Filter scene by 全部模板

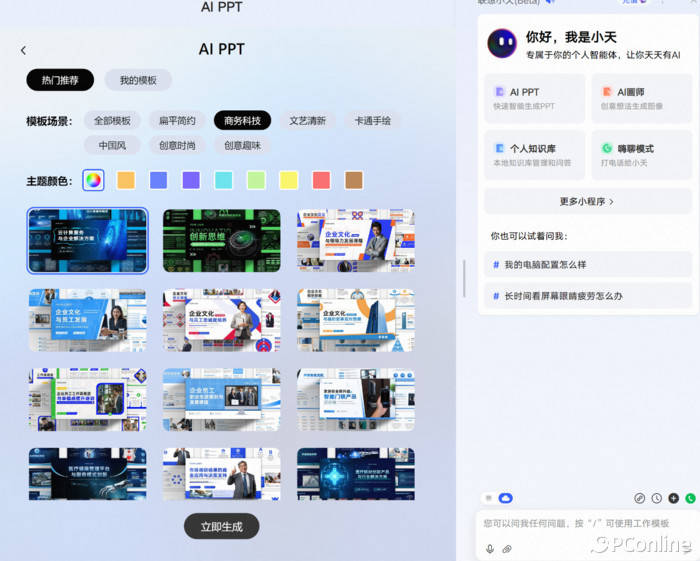(x=112, y=121)
